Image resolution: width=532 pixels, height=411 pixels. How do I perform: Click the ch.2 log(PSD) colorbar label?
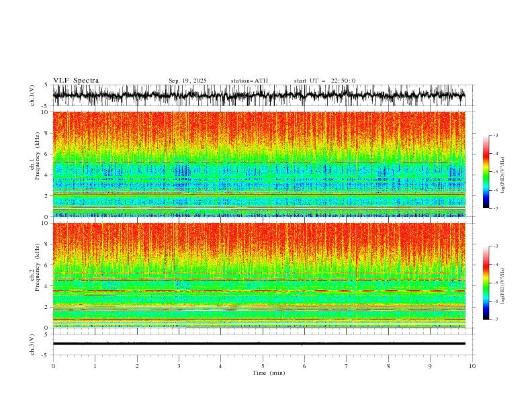tap(502, 285)
